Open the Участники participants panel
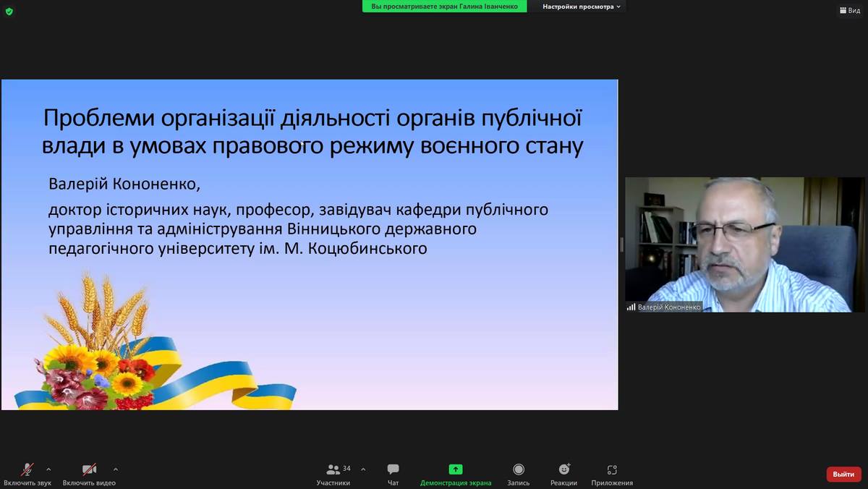868x489 pixels. pos(333,473)
